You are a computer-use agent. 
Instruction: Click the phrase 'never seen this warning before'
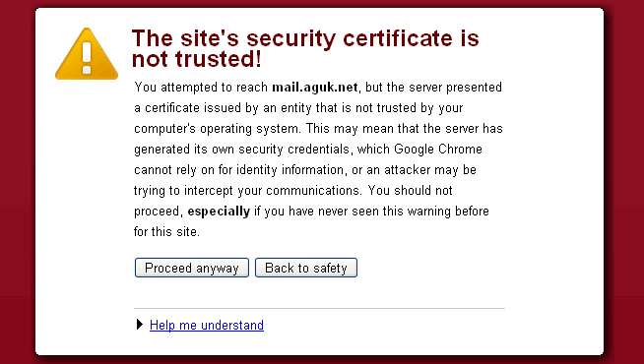pyautogui.click(x=404, y=211)
